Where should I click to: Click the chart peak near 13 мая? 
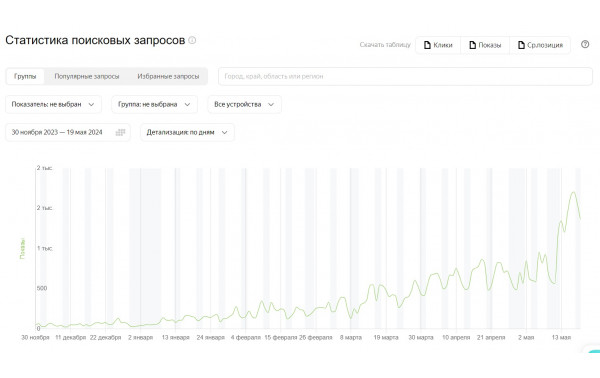pyautogui.click(x=573, y=192)
